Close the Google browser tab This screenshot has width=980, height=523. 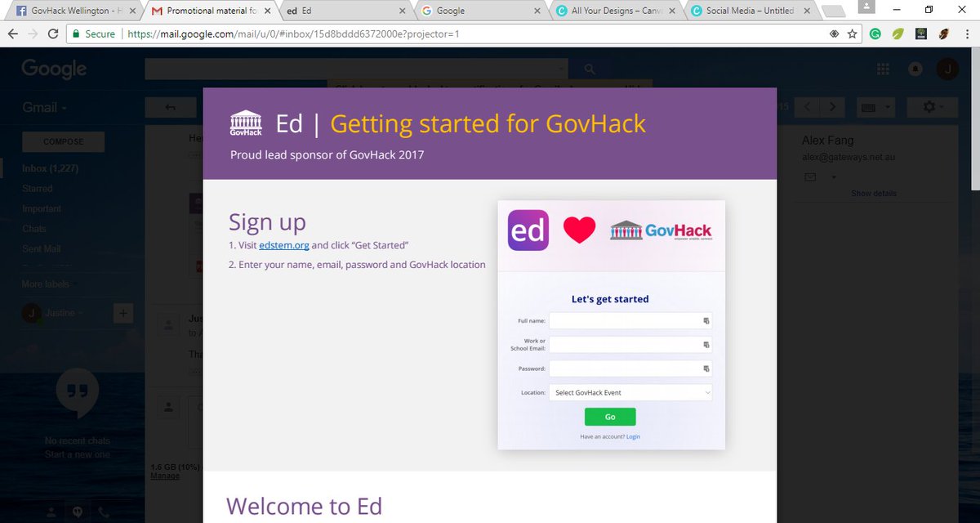click(537, 11)
